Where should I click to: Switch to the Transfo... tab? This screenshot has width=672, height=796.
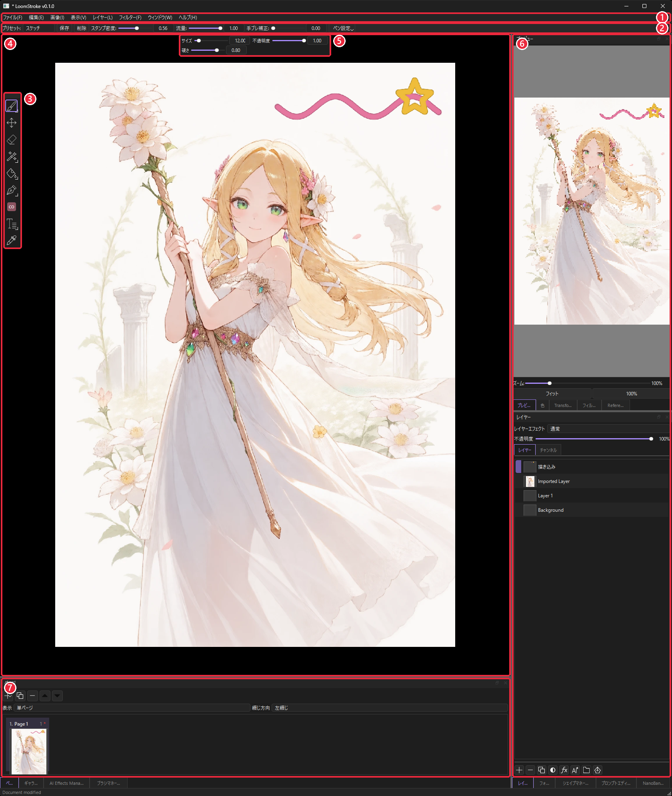point(562,405)
